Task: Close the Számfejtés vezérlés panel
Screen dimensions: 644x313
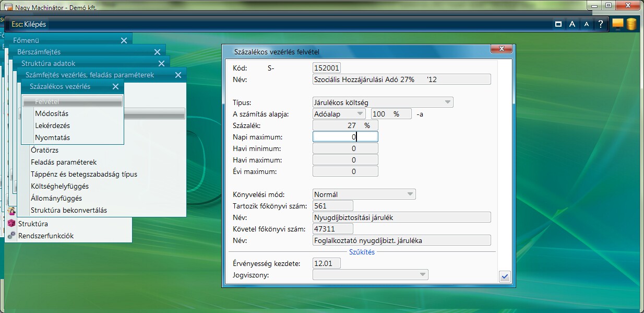Action: 178,75
